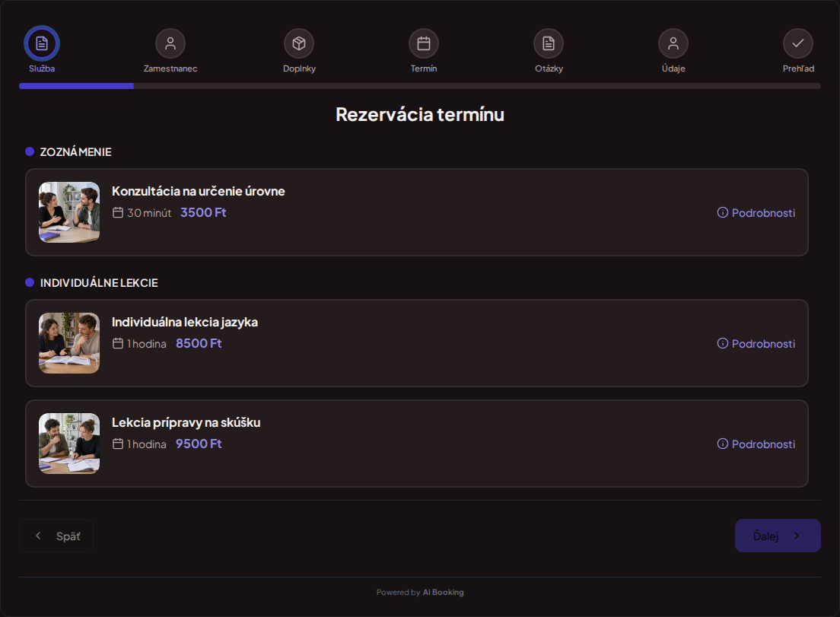The image size is (840, 617).
Task: Go back with the Späť button
Action: (x=56, y=536)
